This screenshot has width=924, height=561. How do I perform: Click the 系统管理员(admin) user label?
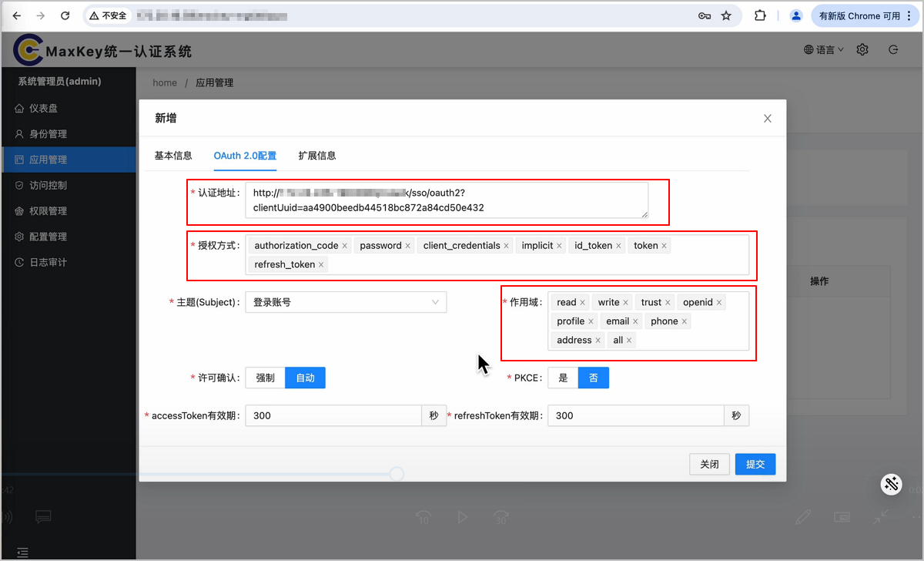click(x=60, y=81)
